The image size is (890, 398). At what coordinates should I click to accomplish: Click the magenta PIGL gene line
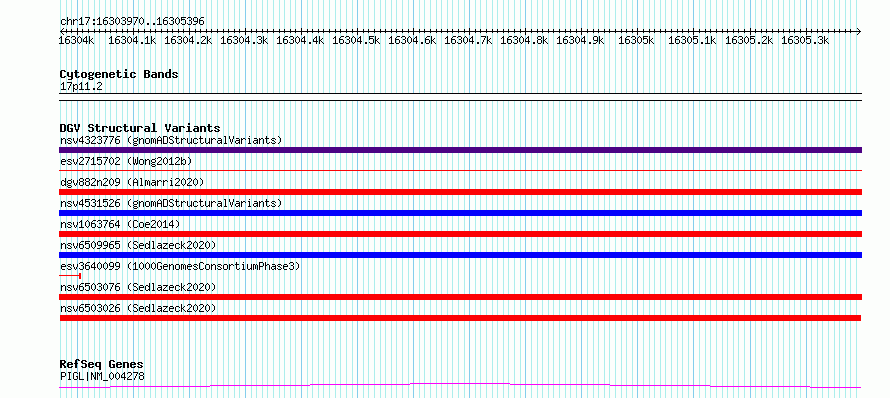coord(460,386)
